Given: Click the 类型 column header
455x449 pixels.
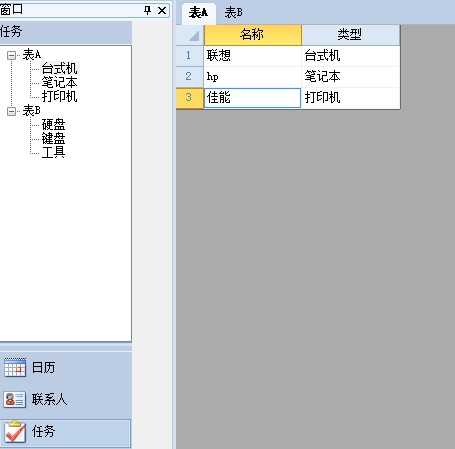Looking at the screenshot, I should tap(350, 35).
